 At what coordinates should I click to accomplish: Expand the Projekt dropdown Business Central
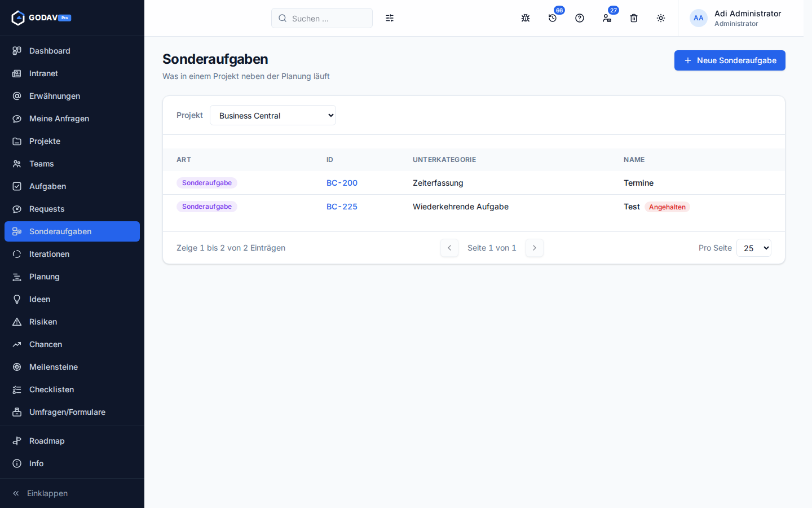(273, 115)
